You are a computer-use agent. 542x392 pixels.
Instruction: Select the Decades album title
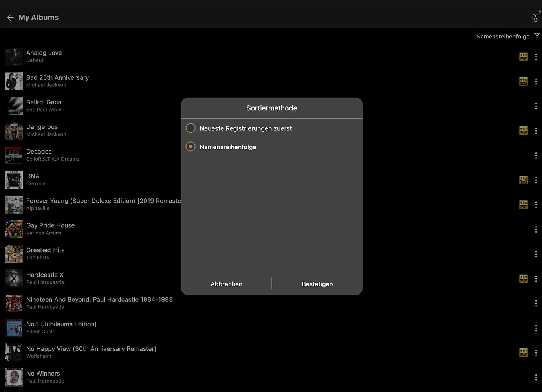click(x=39, y=152)
